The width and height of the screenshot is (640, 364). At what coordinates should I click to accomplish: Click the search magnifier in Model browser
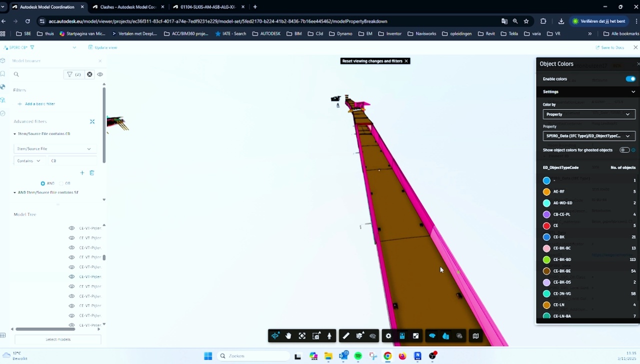tap(16, 74)
